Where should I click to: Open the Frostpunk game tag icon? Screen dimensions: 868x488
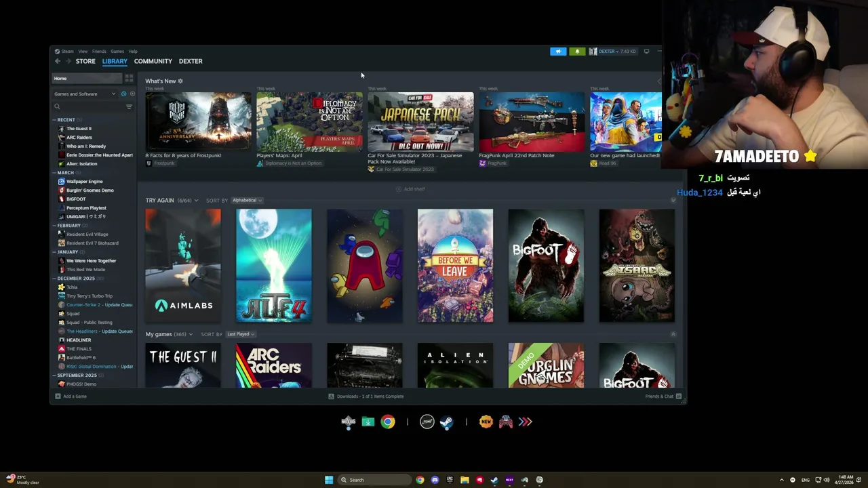(x=149, y=163)
